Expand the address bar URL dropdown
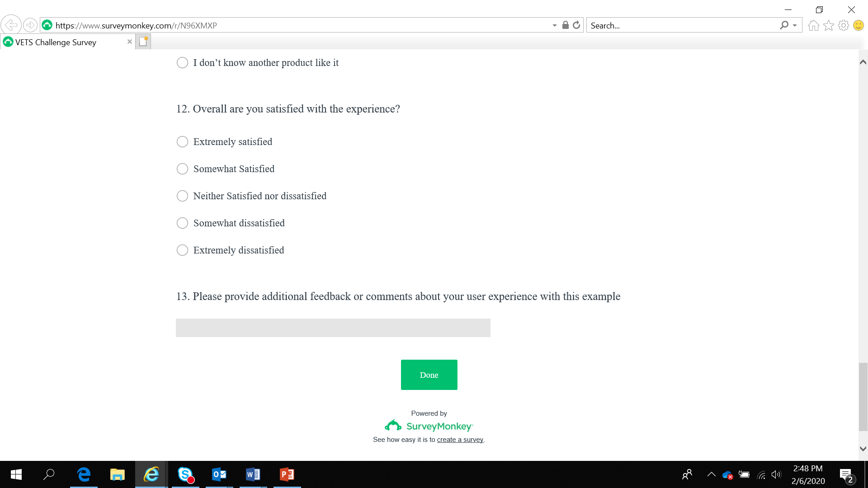 pyautogui.click(x=554, y=26)
